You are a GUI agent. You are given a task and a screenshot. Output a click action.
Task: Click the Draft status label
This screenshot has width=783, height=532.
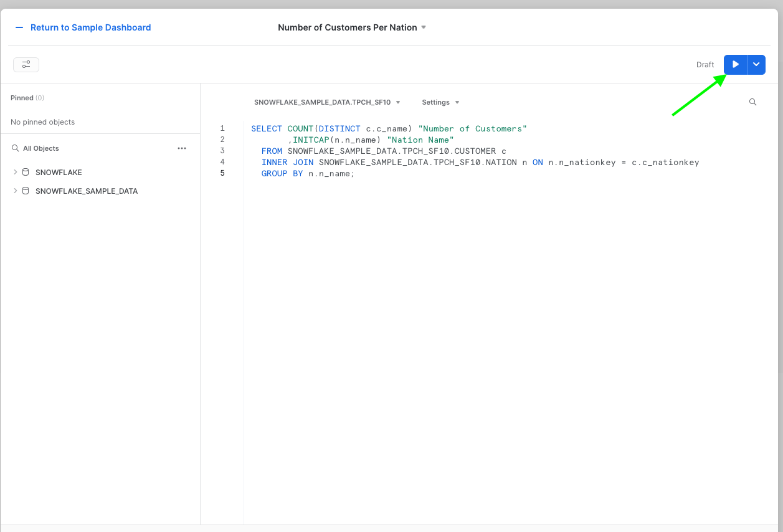pyautogui.click(x=705, y=65)
